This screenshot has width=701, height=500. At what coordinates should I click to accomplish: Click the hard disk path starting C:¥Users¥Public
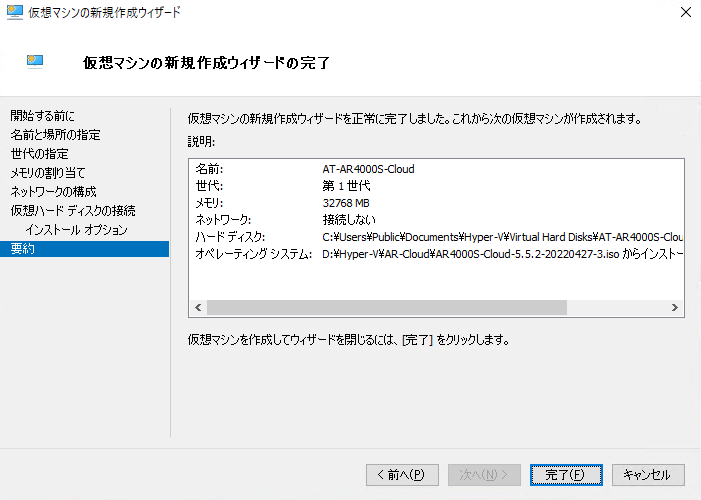503,237
